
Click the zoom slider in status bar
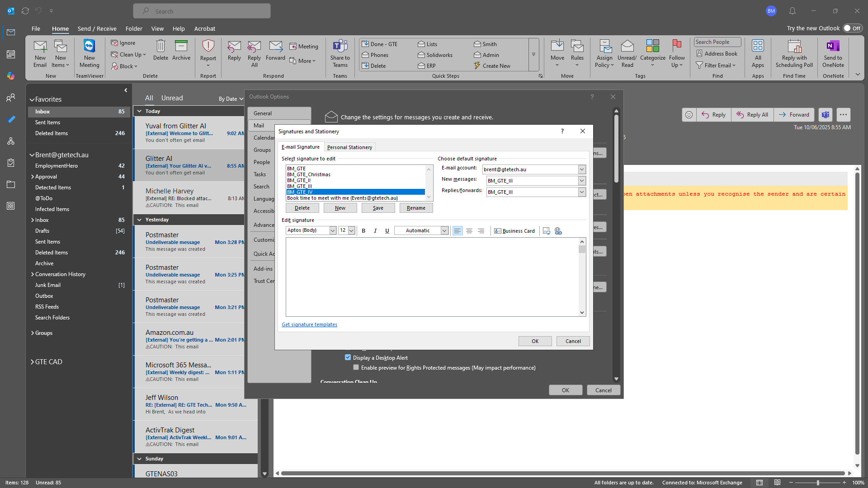point(817,483)
